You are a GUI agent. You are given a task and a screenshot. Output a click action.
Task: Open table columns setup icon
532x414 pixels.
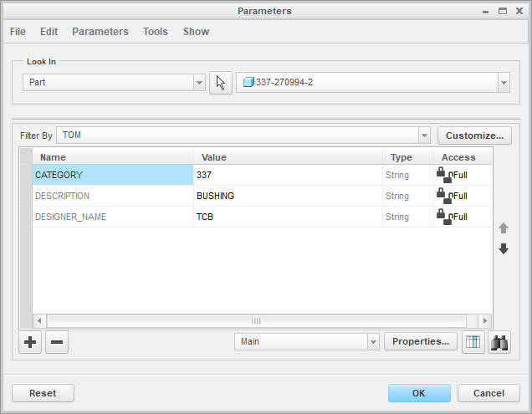click(x=473, y=342)
